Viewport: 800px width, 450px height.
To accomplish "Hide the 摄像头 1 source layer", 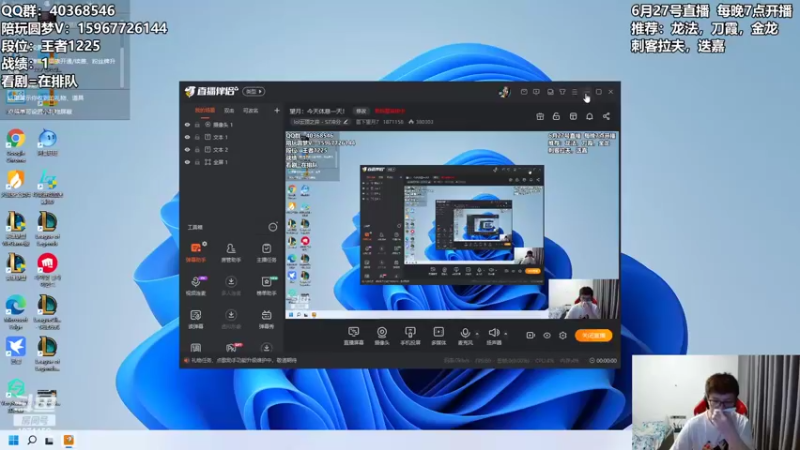I will [187, 124].
